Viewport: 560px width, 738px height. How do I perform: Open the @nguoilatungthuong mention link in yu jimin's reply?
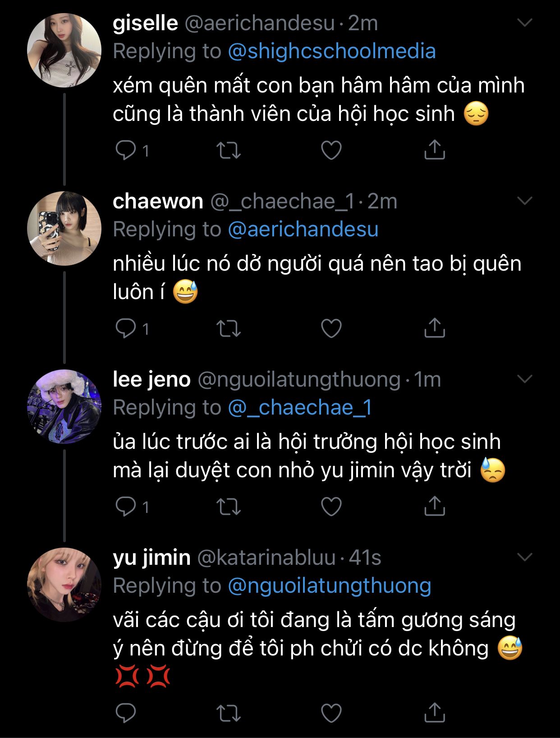click(x=330, y=586)
